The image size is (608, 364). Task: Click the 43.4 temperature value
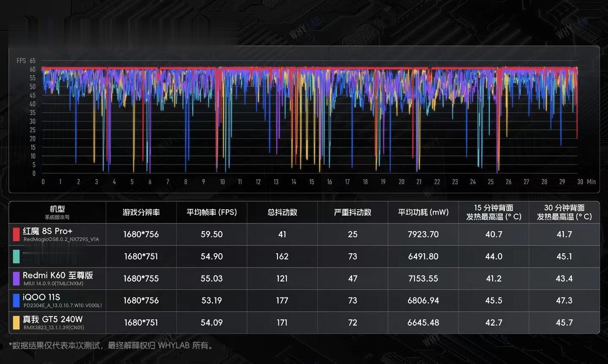[564, 279]
